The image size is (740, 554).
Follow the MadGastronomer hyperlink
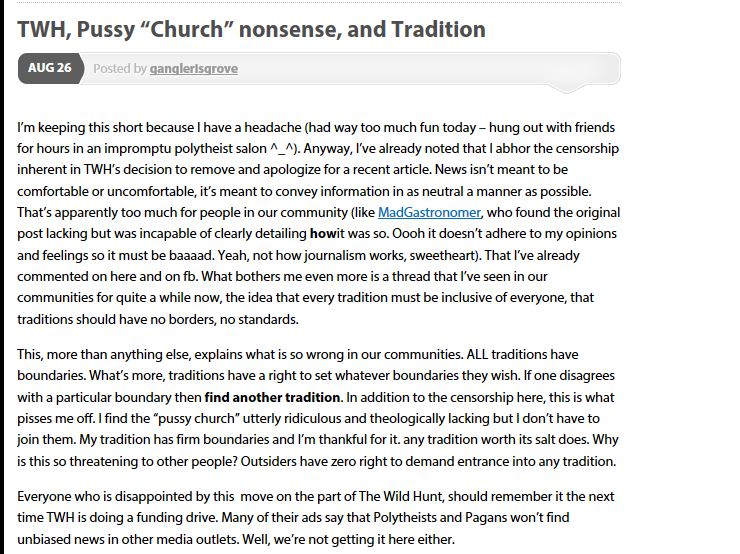point(429,212)
